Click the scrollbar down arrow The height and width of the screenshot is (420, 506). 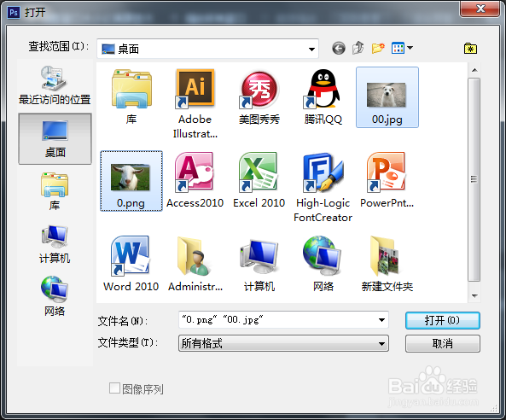[474, 295]
